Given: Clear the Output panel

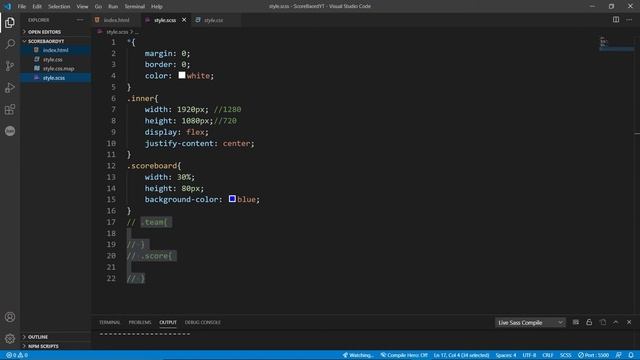Looking at the screenshot, I should 576,322.
